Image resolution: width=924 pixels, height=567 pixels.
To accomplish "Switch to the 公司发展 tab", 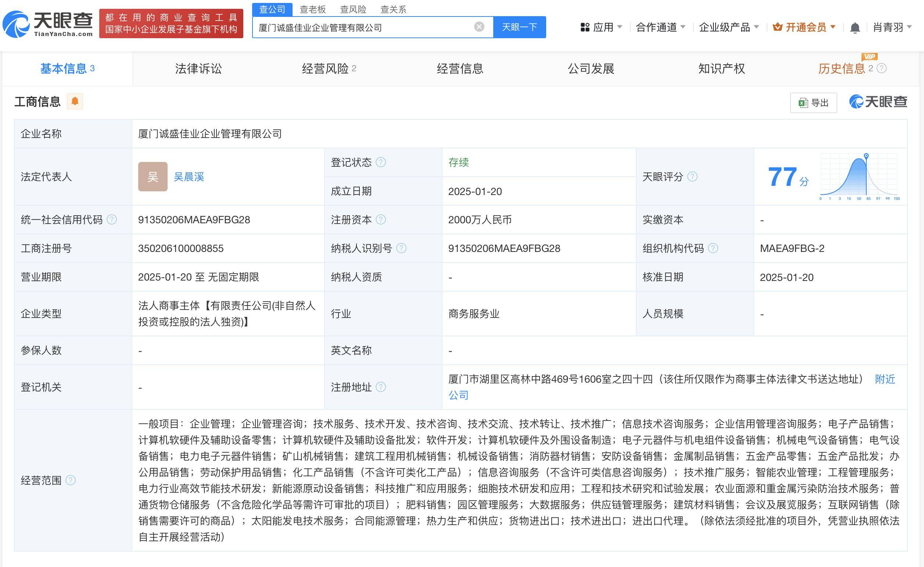I will 591,69.
